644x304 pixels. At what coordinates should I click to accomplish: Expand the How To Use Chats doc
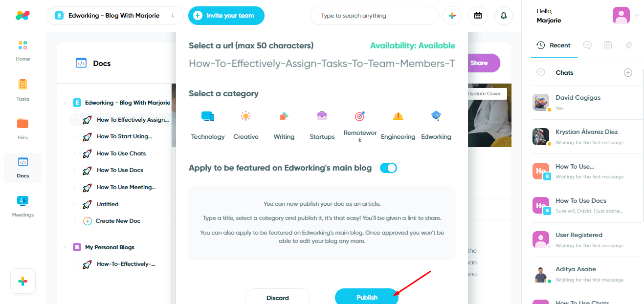pyautogui.click(x=74, y=153)
